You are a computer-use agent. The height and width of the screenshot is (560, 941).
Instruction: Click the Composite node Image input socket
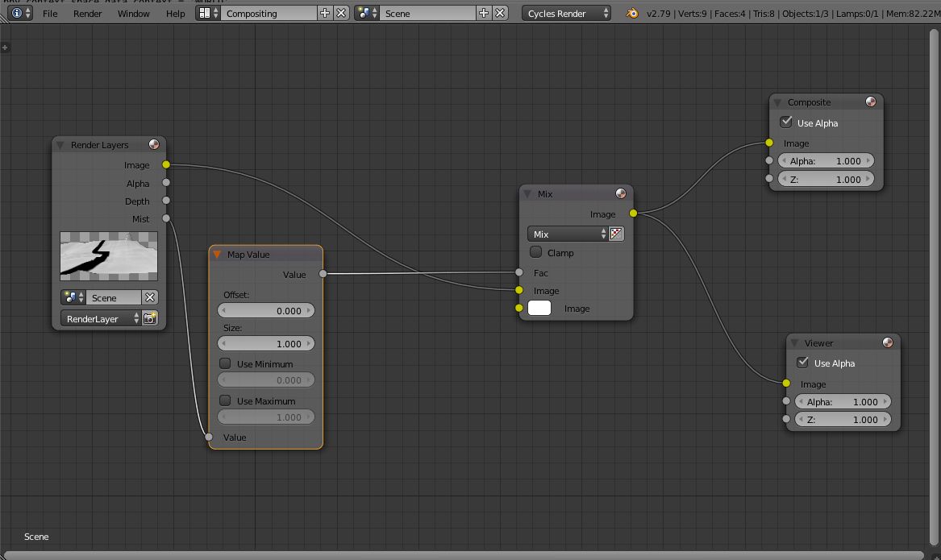(x=769, y=143)
